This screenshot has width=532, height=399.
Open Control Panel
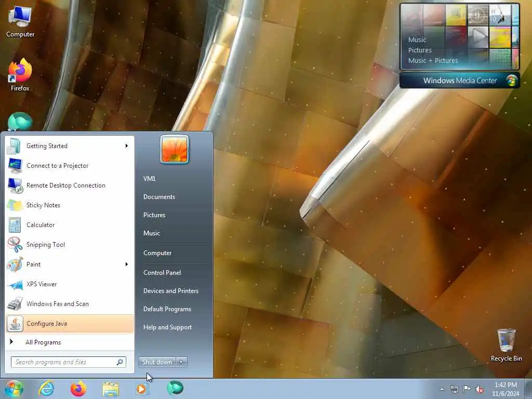point(162,273)
